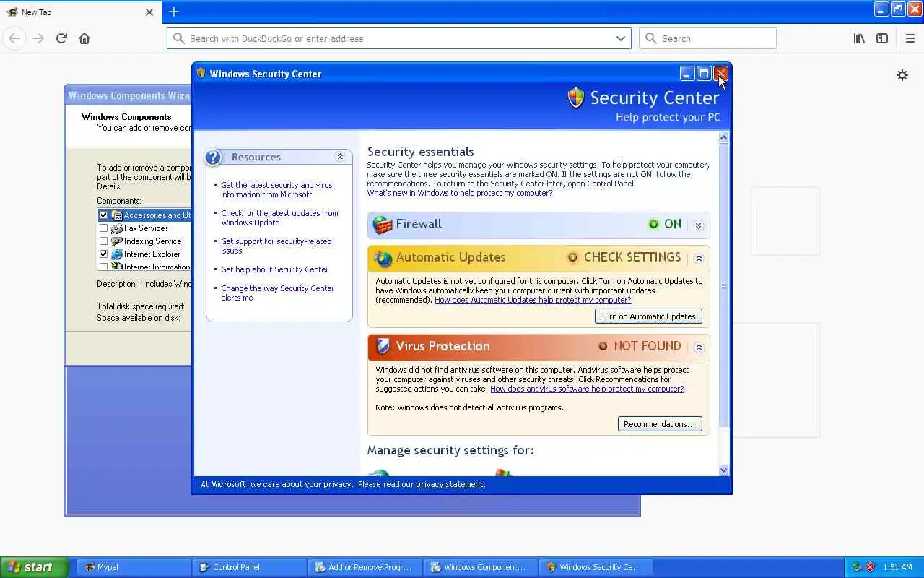
Task: Switch to Control Panel taskbar item
Action: (x=249, y=567)
